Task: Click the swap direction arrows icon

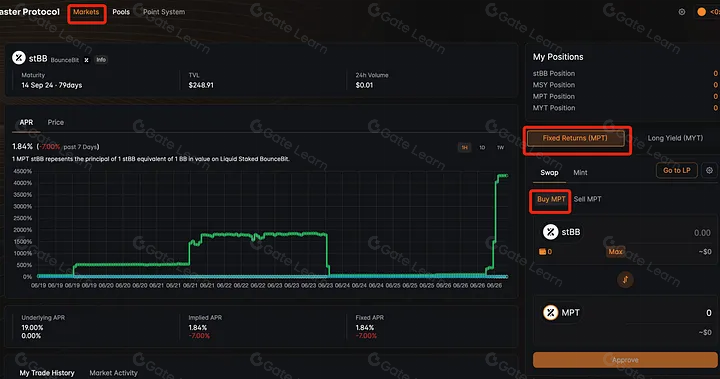Action: [x=625, y=279]
